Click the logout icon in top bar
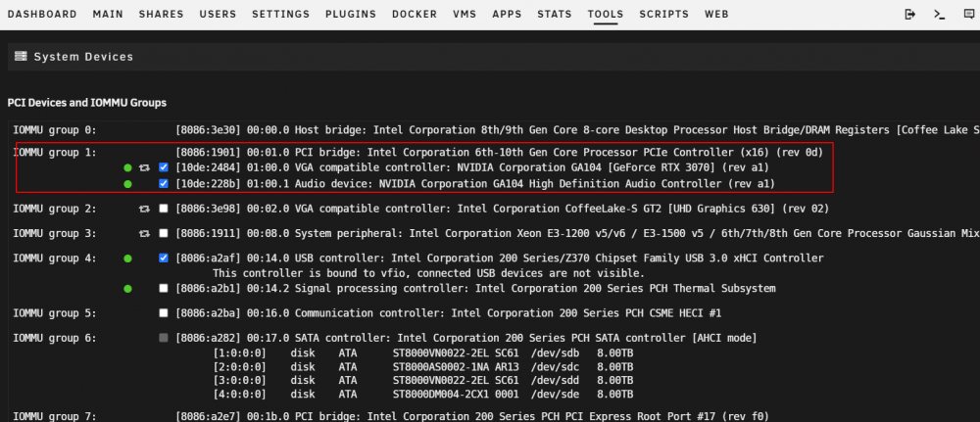This screenshot has height=422, width=980. pos(910,14)
